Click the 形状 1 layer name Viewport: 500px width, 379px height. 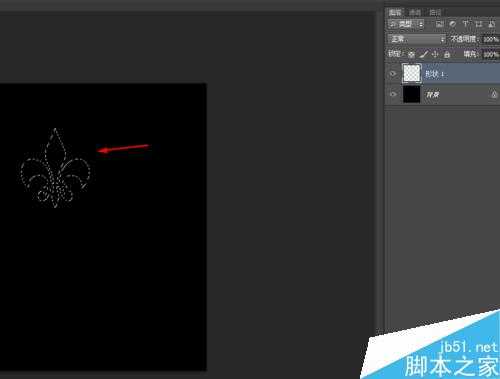point(435,74)
